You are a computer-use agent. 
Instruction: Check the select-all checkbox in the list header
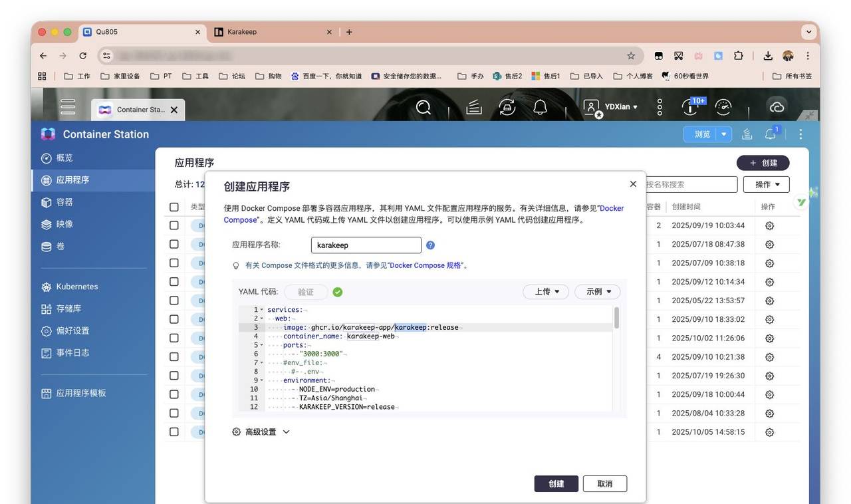click(x=174, y=206)
